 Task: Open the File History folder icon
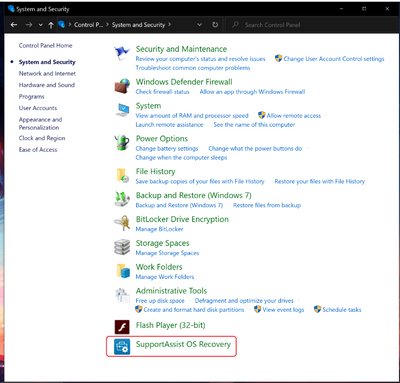tap(122, 175)
